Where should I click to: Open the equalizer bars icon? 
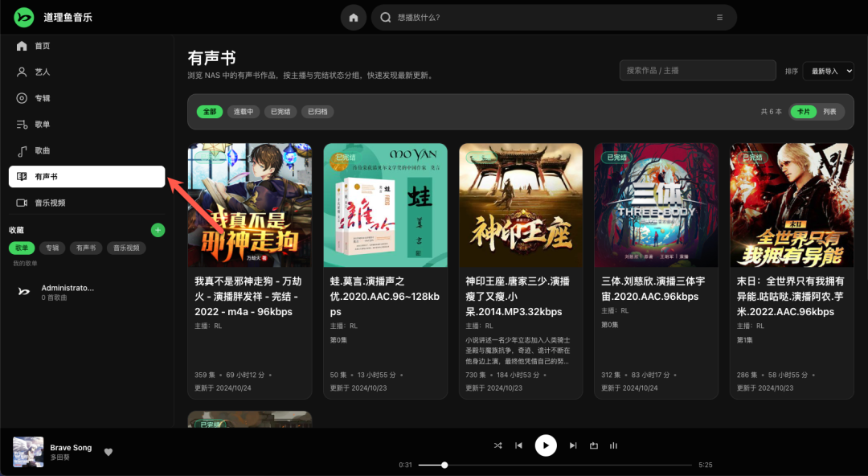coord(614,445)
